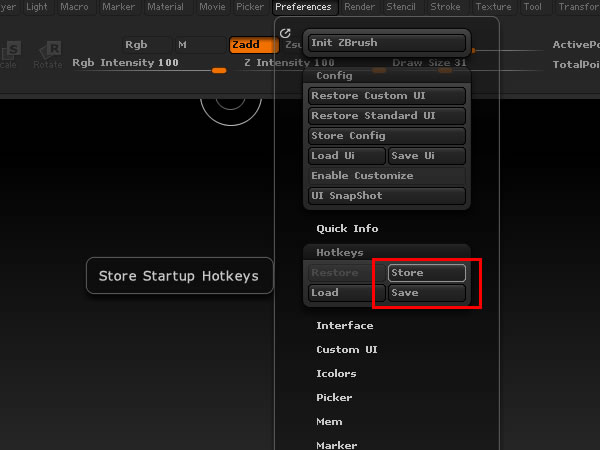Select the Scale tool icon

pos(9,55)
